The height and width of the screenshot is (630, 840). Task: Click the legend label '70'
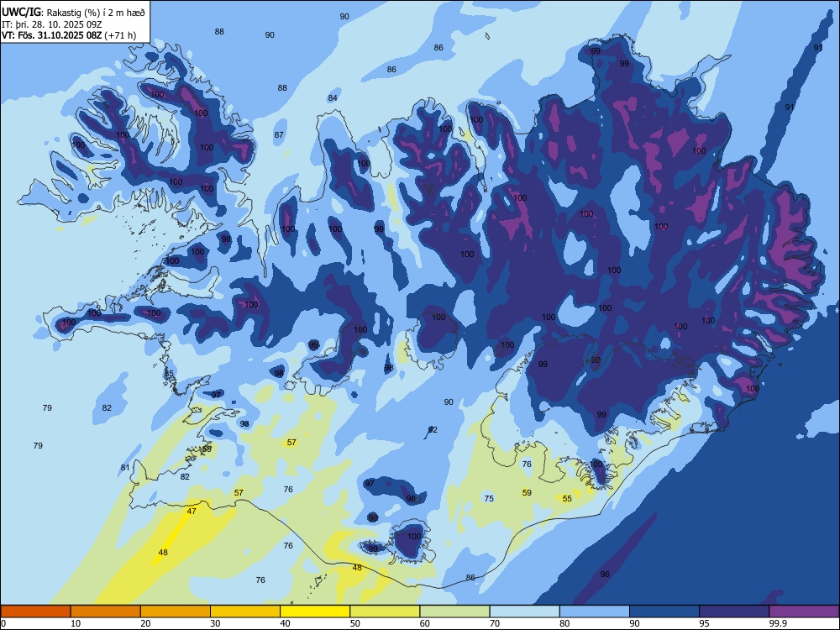tap(495, 623)
